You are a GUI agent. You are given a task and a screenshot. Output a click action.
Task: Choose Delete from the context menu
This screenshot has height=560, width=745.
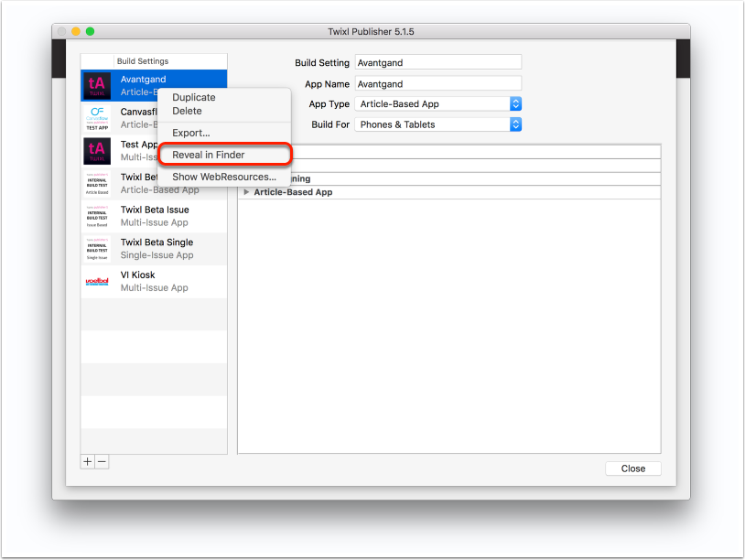(188, 111)
